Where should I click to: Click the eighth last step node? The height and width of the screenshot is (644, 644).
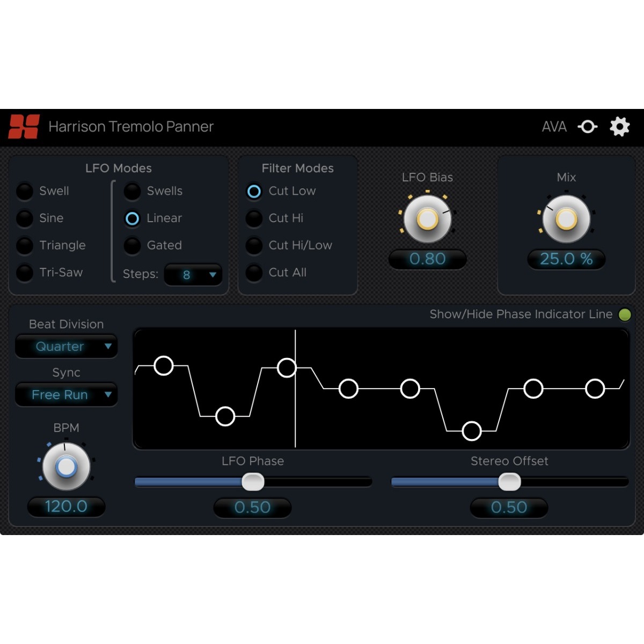595,388
